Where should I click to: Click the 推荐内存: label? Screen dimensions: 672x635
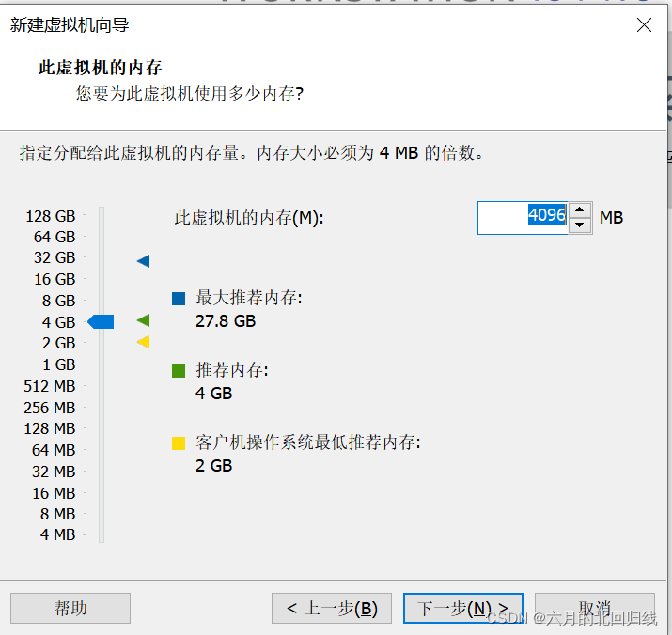232,370
